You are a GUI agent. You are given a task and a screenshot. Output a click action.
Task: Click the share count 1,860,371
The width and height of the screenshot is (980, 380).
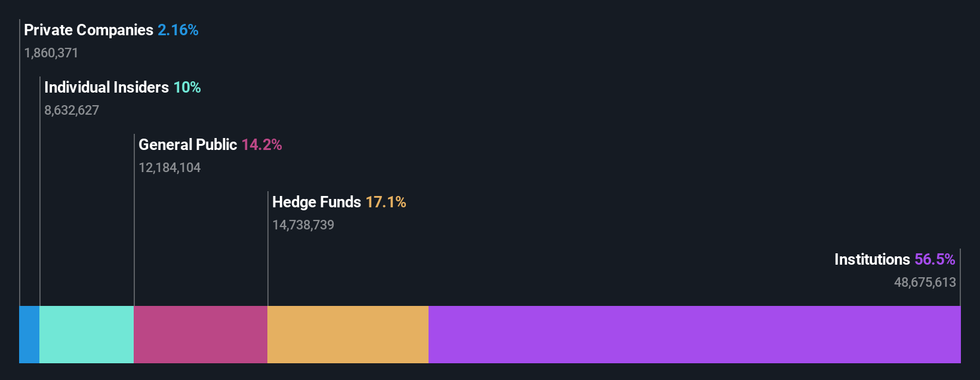pos(51,53)
